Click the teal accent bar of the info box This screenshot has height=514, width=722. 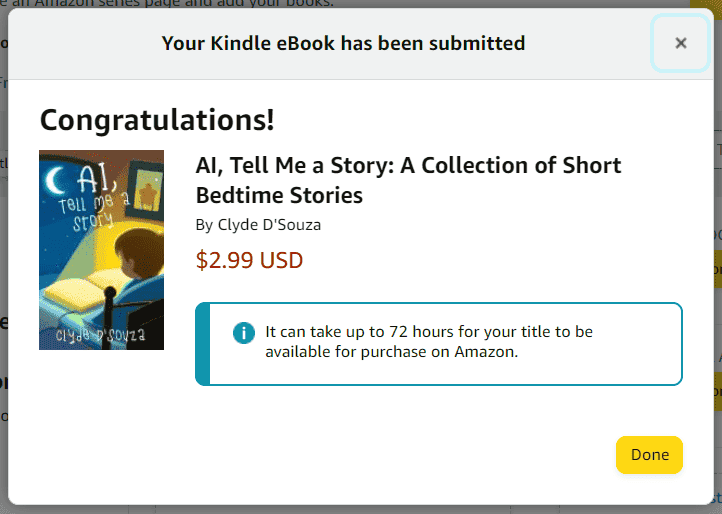(x=203, y=344)
